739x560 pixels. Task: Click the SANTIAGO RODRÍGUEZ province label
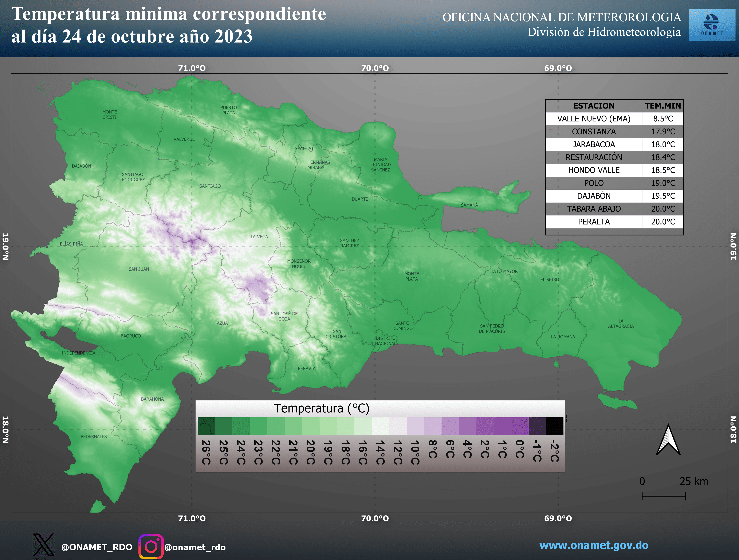133,177
